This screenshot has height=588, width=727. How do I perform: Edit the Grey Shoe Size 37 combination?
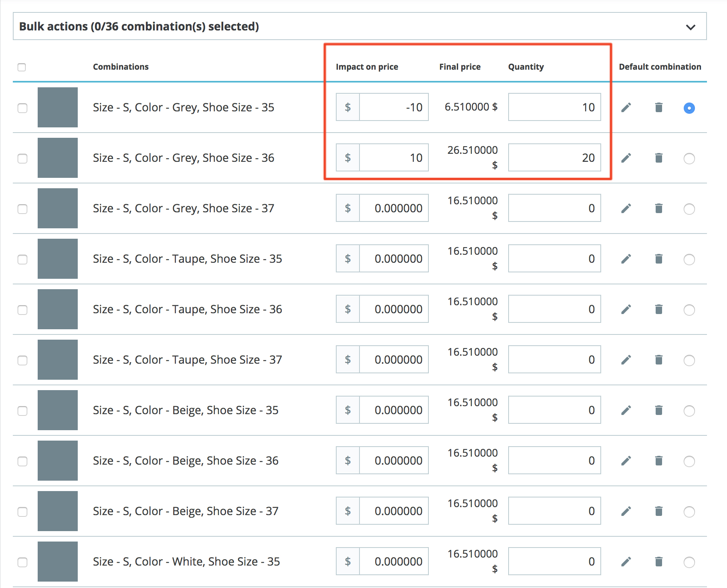[626, 208]
